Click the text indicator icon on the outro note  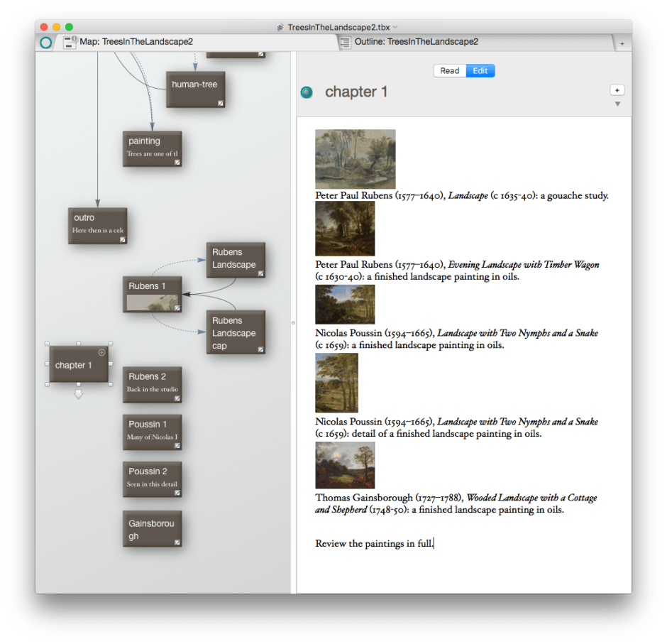(x=123, y=239)
